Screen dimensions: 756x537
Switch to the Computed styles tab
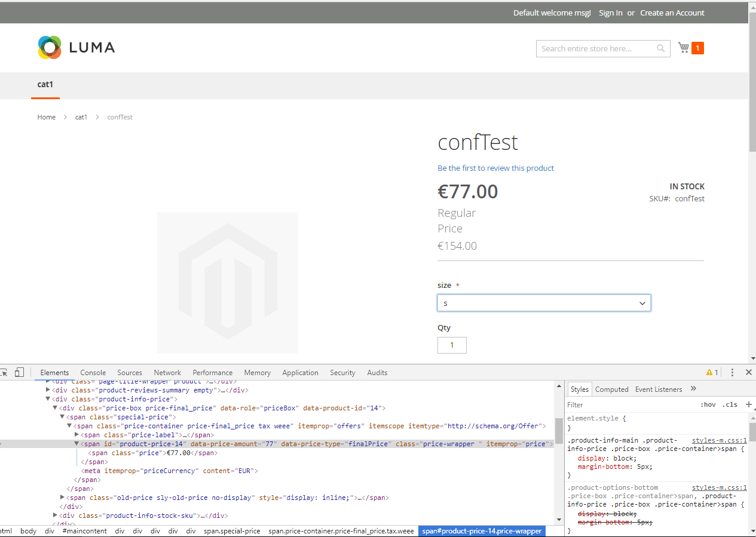click(x=612, y=389)
